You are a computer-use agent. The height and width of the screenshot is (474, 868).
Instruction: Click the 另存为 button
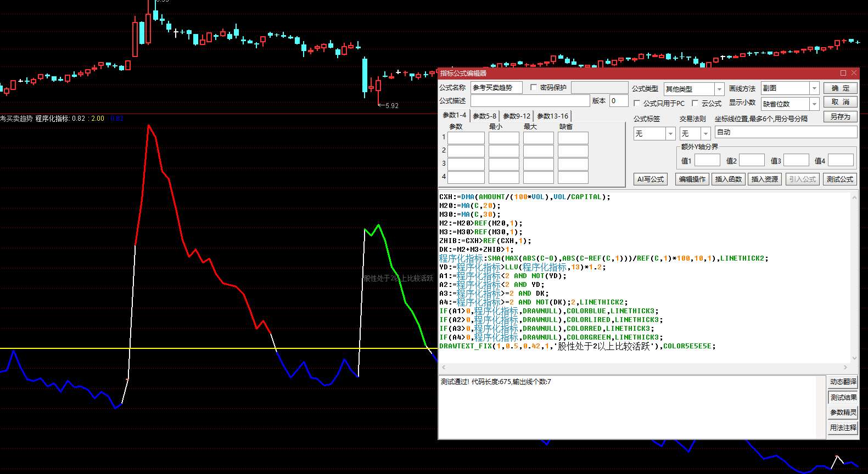[x=840, y=117]
